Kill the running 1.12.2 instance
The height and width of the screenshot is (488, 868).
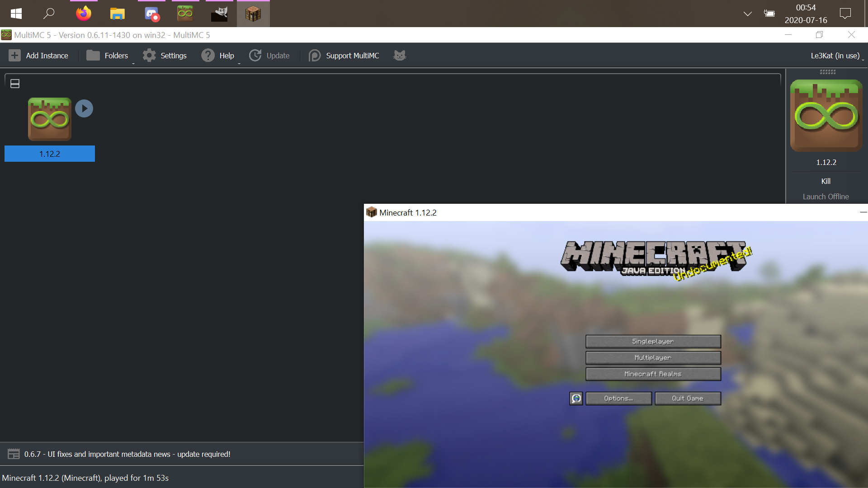coord(826,181)
